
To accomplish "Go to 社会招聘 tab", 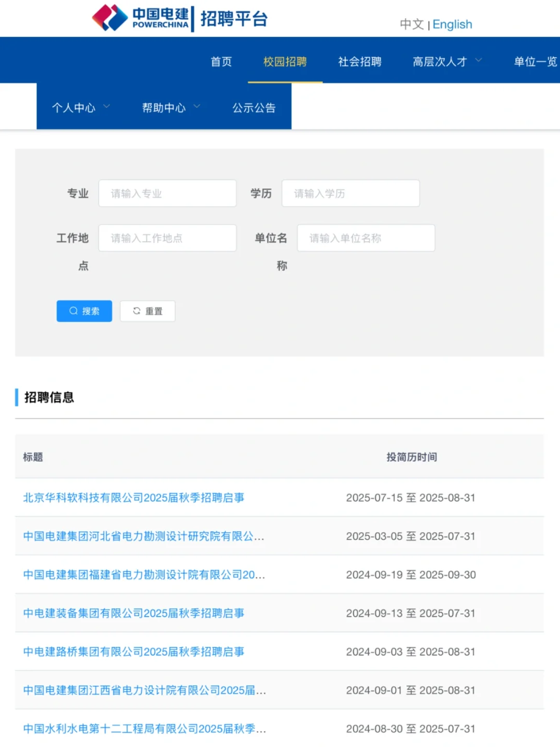I will [x=360, y=62].
